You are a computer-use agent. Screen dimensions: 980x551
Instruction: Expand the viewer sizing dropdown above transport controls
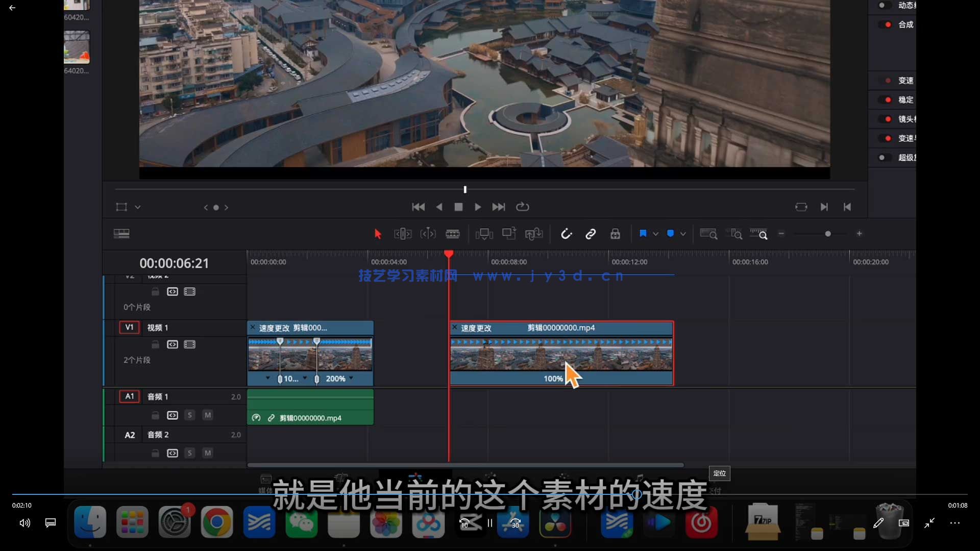pos(138,207)
